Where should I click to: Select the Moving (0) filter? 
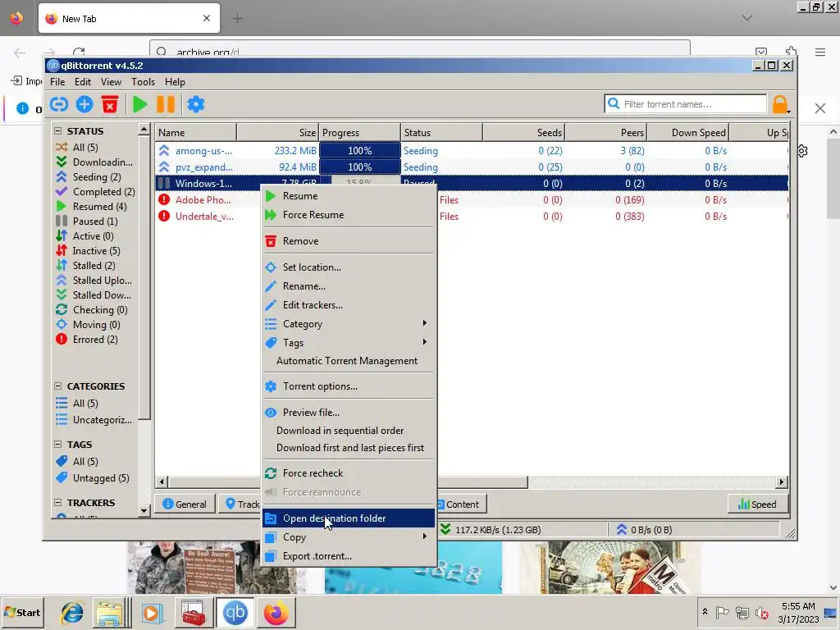click(x=88, y=324)
